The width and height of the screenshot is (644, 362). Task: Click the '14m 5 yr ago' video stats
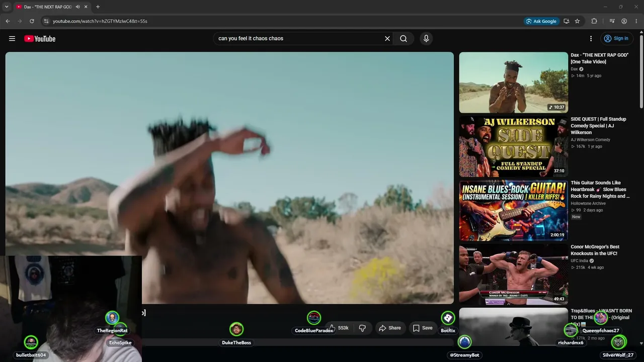(586, 76)
